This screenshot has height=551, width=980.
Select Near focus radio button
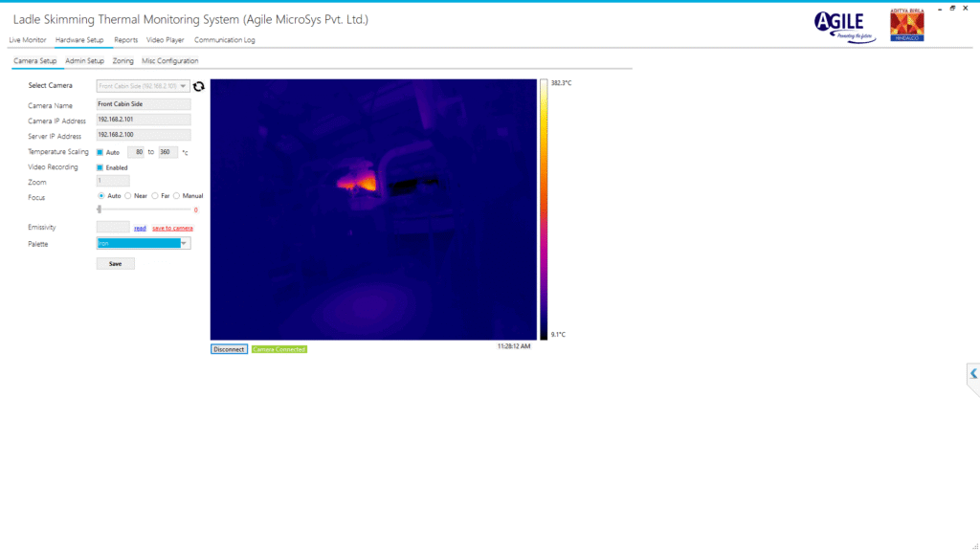pyautogui.click(x=128, y=195)
